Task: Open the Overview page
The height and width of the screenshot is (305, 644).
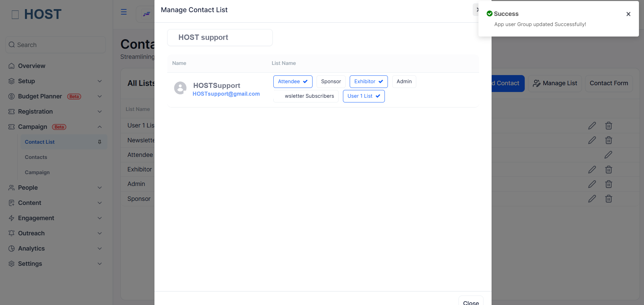Action: point(31,66)
